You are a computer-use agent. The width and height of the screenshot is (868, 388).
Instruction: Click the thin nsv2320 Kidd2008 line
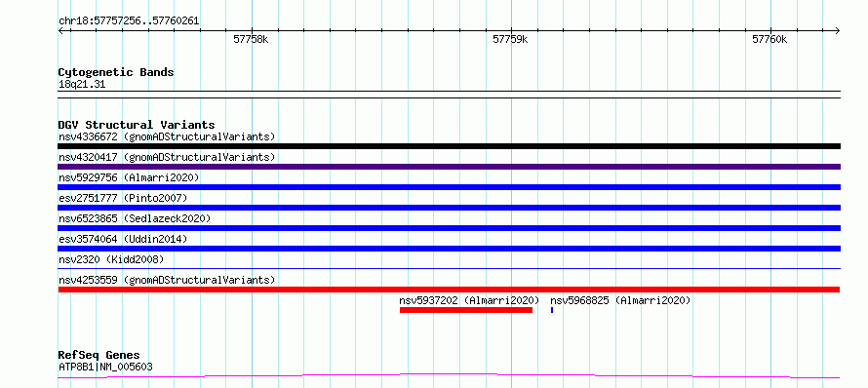point(449,268)
